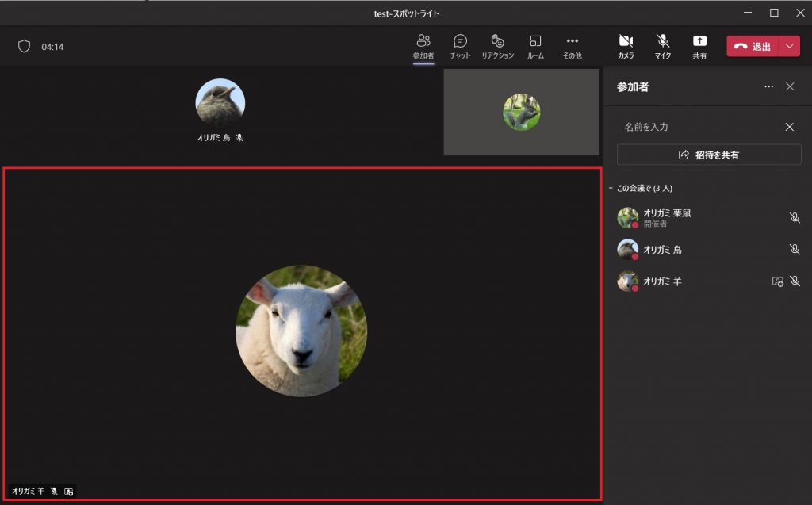The image size is (812, 505).
Task: Click the squirrel self-view thumbnail
Action: (x=522, y=112)
